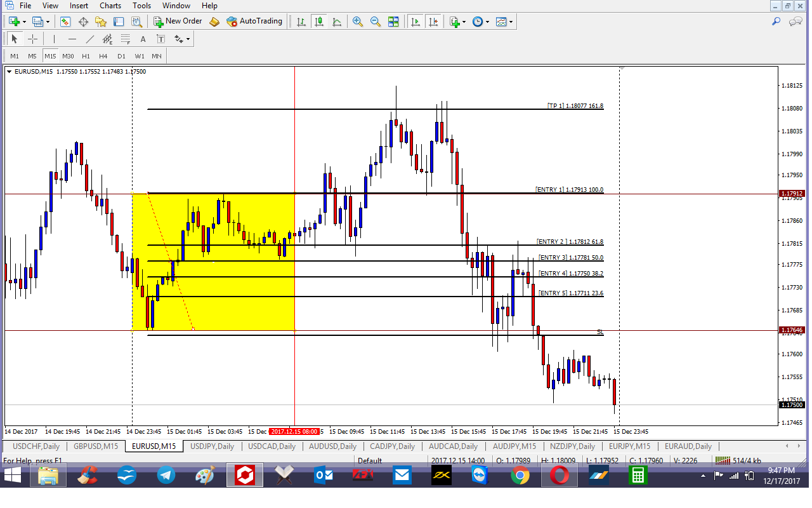Open the Charts menu
This screenshot has width=812, height=508.
click(x=110, y=6)
